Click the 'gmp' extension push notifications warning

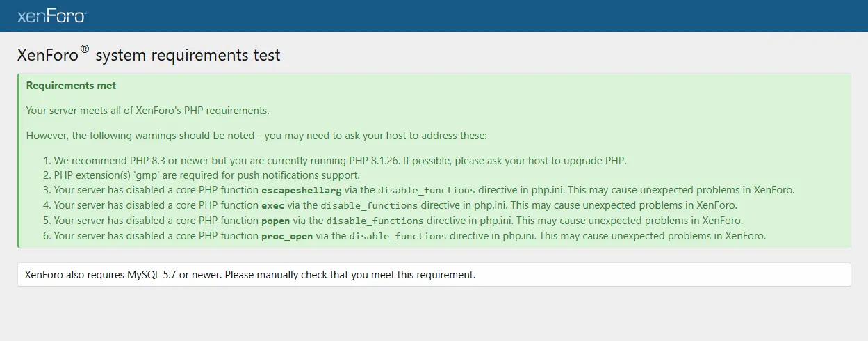tap(206, 175)
